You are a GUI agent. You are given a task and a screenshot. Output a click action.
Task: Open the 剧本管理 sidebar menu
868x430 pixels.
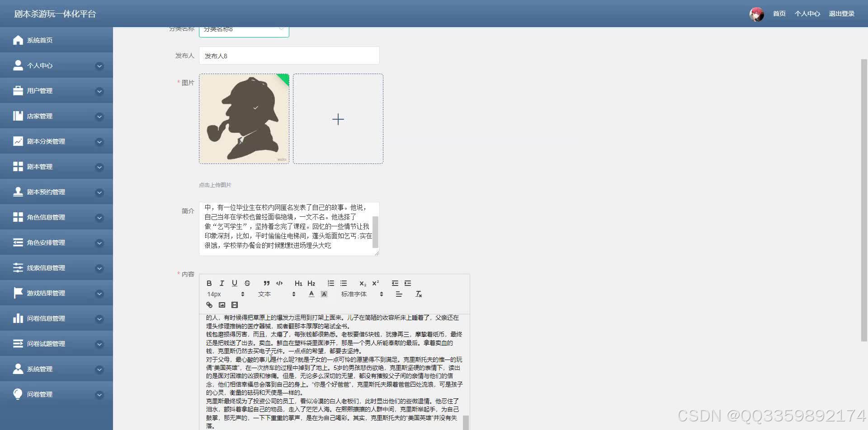tap(57, 166)
